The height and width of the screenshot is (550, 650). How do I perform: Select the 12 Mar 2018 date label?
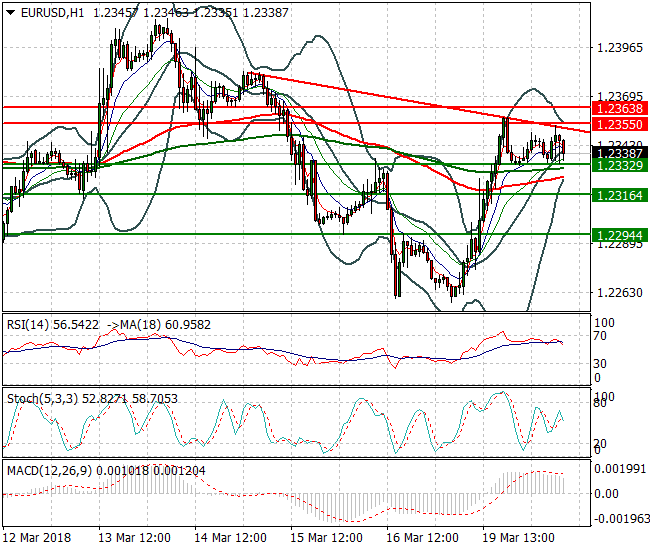point(37,538)
